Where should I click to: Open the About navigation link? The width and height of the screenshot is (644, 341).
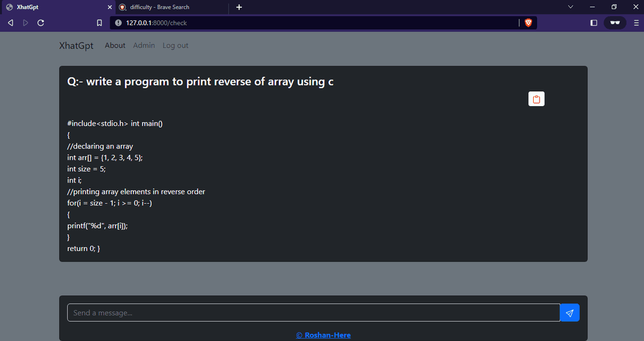click(x=115, y=45)
